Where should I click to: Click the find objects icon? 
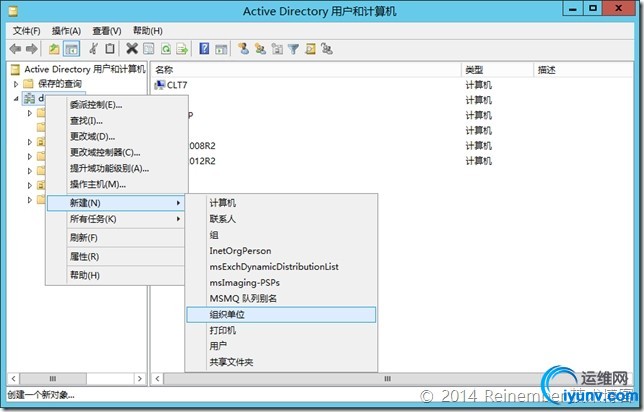[x=310, y=49]
